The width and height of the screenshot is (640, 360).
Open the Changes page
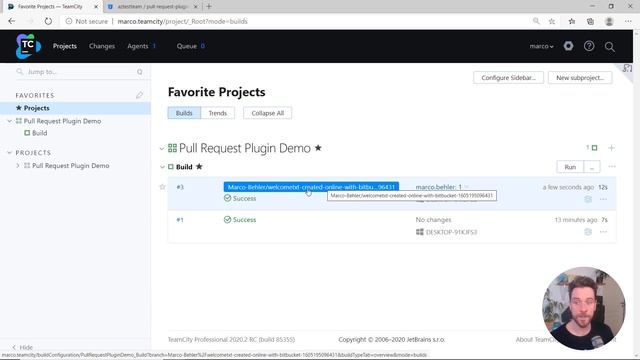tap(102, 46)
